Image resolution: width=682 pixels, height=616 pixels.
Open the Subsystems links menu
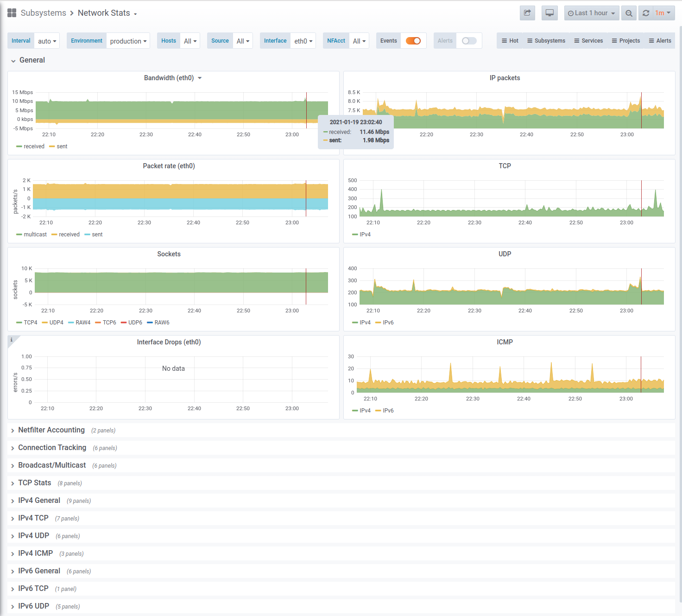[546, 41]
